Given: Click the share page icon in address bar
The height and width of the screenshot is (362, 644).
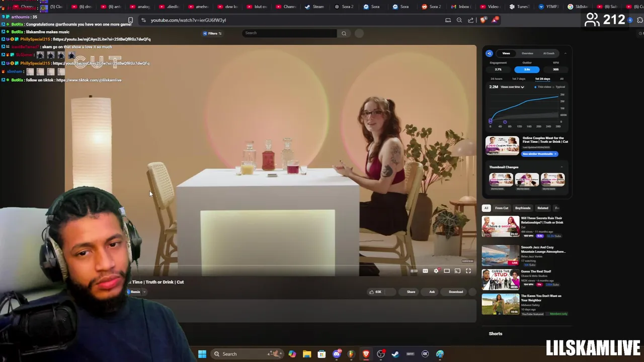Looking at the screenshot, I should point(470,20).
